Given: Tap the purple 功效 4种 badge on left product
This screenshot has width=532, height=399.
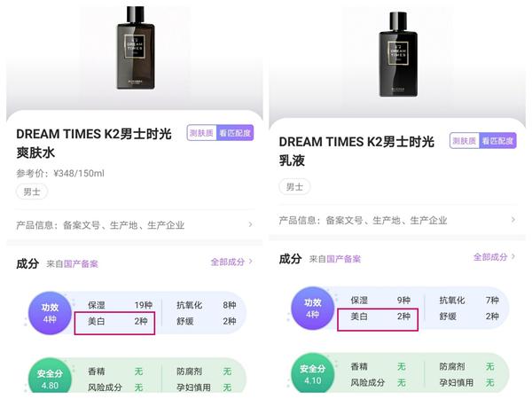Looking at the screenshot, I should 50,313.
